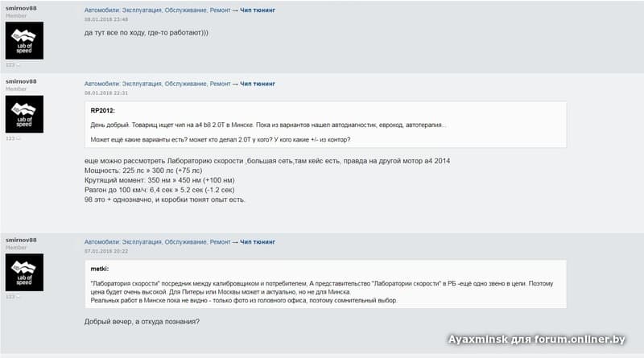Click the 07.01.2018 20:22 post timestamp

click(105, 250)
